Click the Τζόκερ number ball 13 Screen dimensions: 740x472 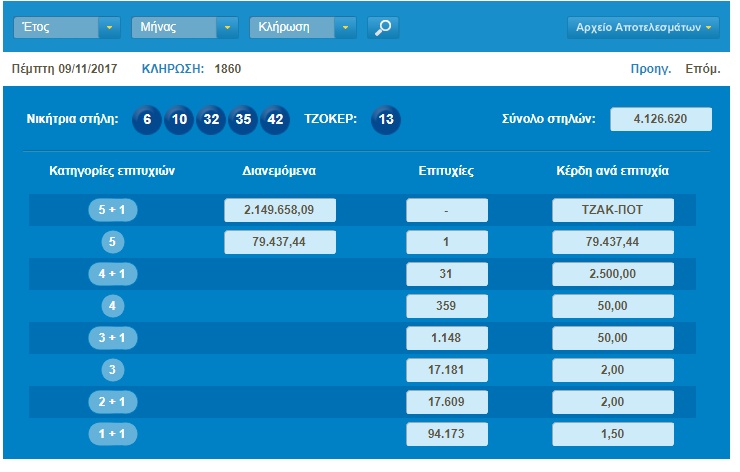click(x=386, y=119)
